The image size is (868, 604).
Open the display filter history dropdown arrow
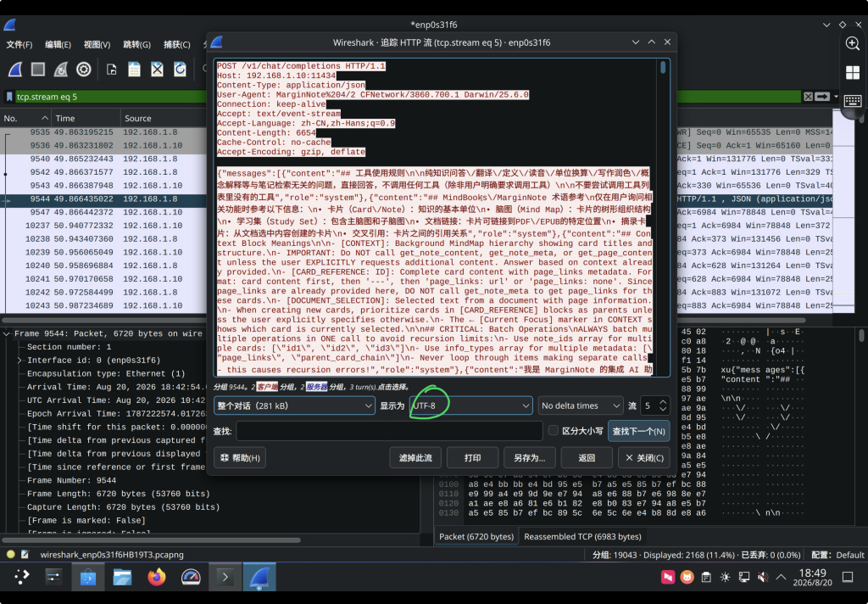coord(836,97)
